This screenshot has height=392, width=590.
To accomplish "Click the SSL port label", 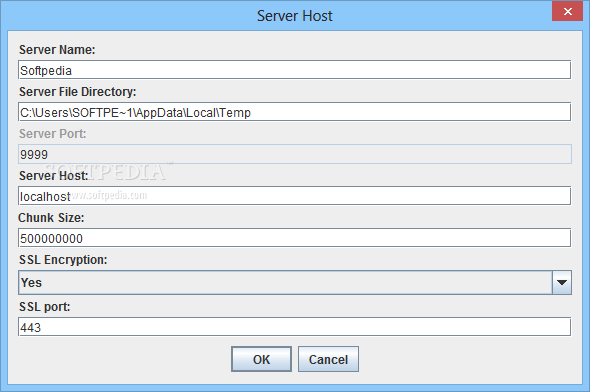I will click(45, 307).
